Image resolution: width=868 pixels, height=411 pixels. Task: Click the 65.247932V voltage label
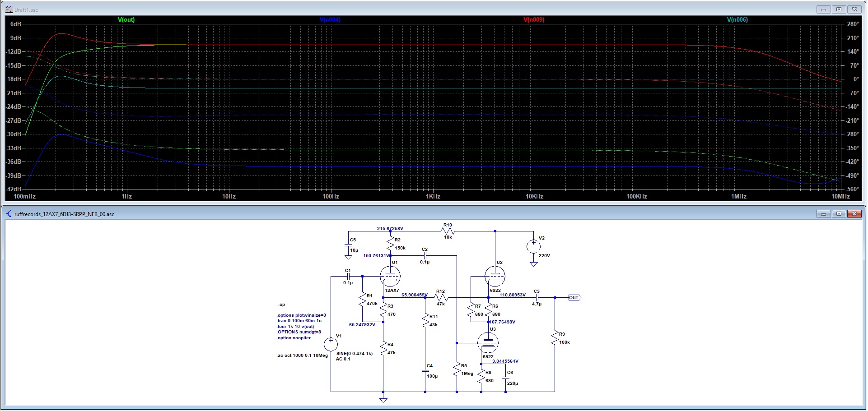362,325
